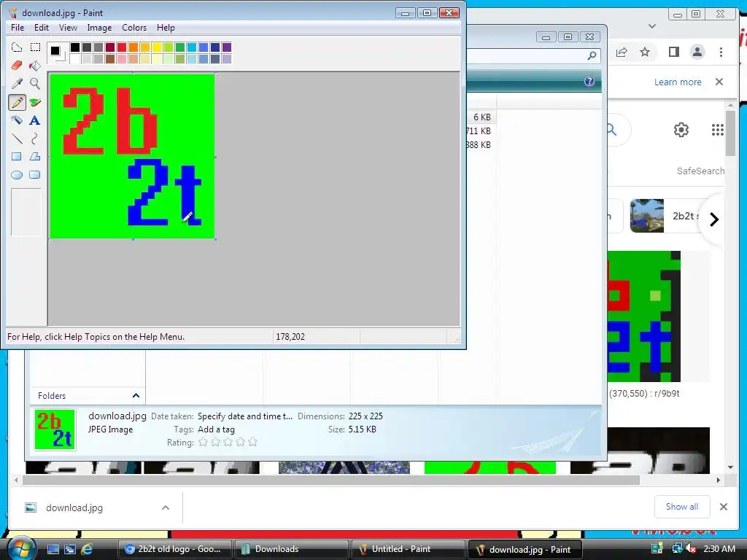
Task: Open Chrome's three-dot menu
Action: (721, 52)
